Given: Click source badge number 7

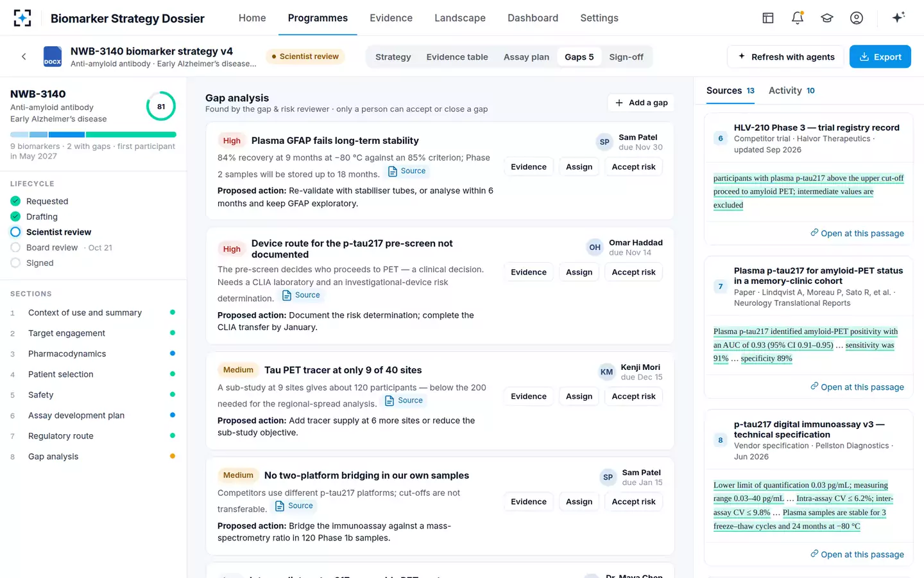Looking at the screenshot, I should point(721,286).
